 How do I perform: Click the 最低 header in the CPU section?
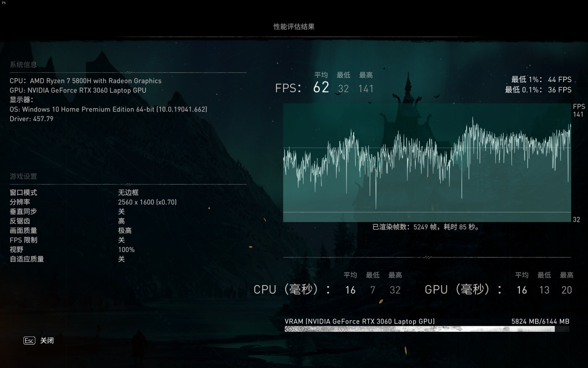pyautogui.click(x=373, y=275)
